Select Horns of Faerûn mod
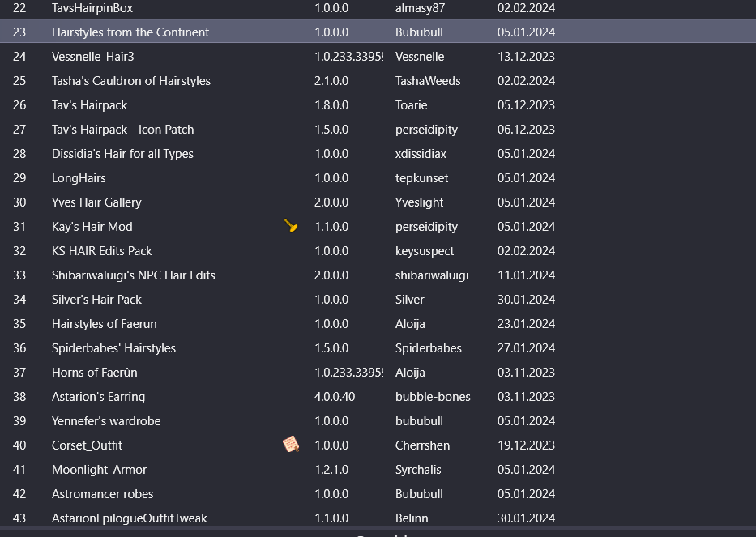The height and width of the screenshot is (537, 756). tap(95, 373)
